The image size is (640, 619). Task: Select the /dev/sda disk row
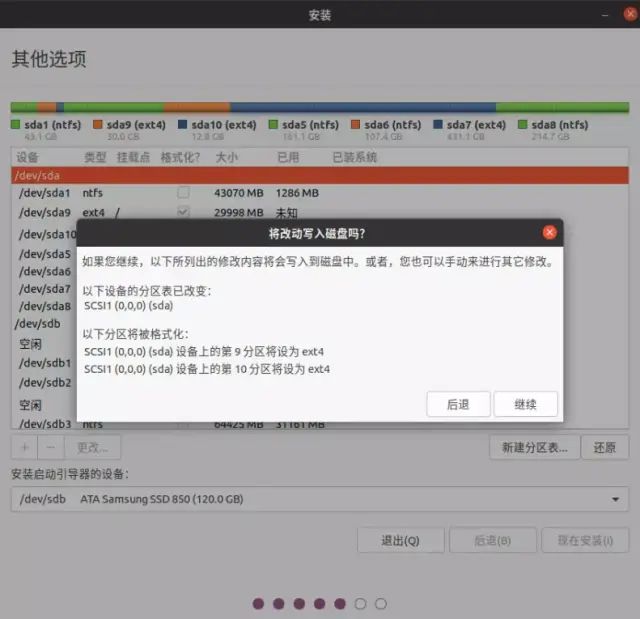click(x=320, y=175)
